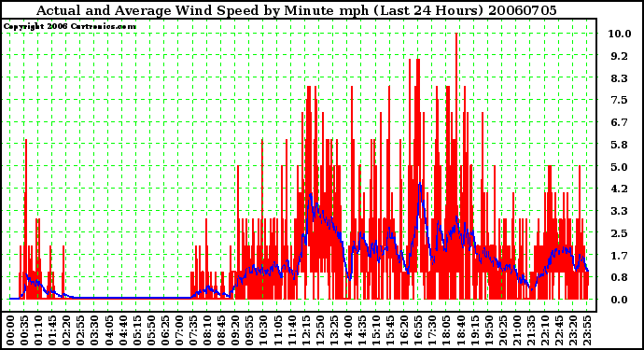The height and width of the screenshot is (350, 644).
Task: Select the 0.8 y-axis label
Action: coord(620,278)
